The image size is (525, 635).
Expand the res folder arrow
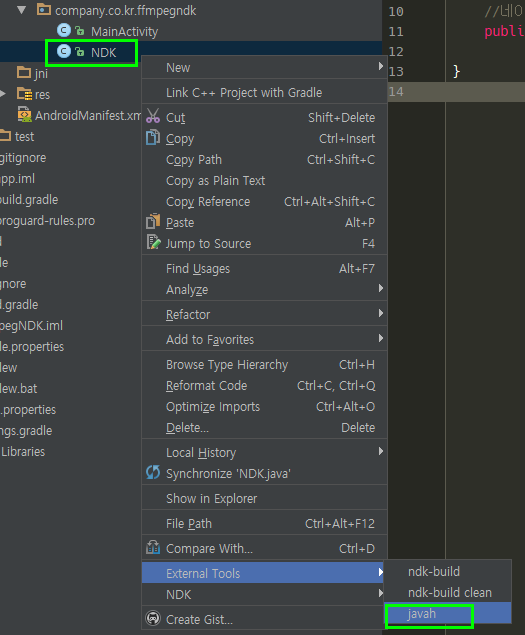pos(3,94)
